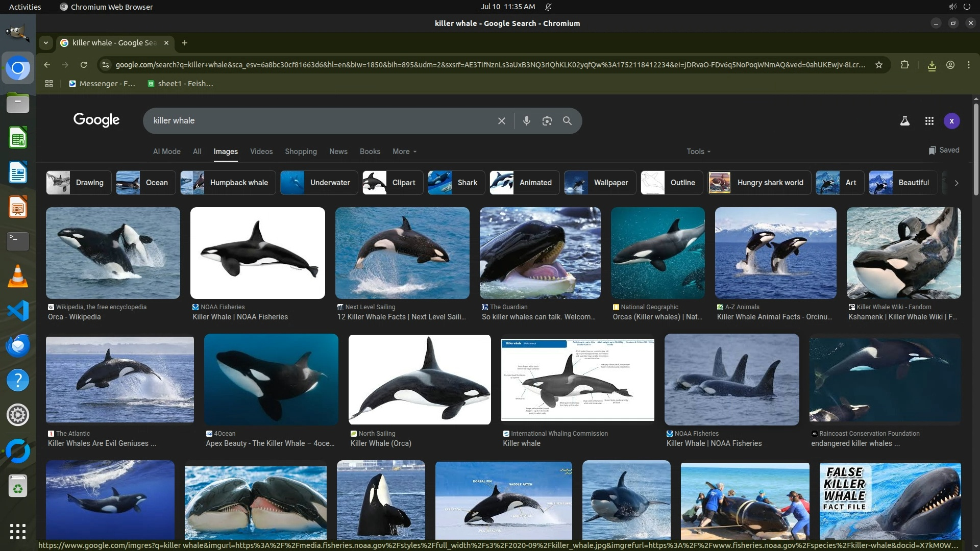Open Chromium downloads icon
The image size is (980, 551).
[932, 65]
